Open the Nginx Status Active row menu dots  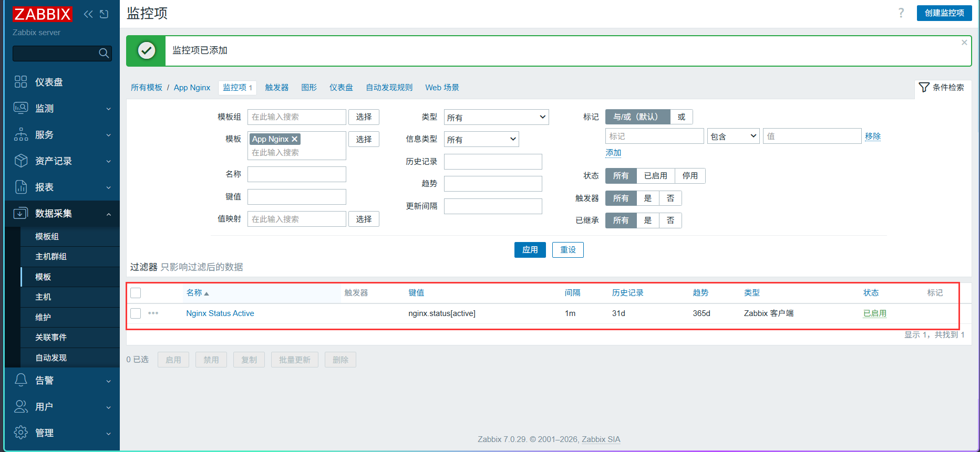(153, 313)
